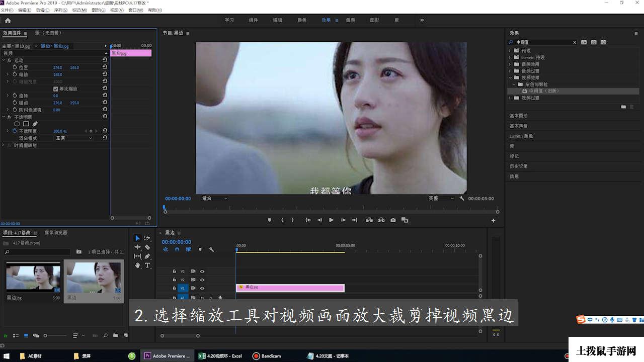644x362 pixels.
Task: Open the 基本图形 panel
Action: click(519, 116)
